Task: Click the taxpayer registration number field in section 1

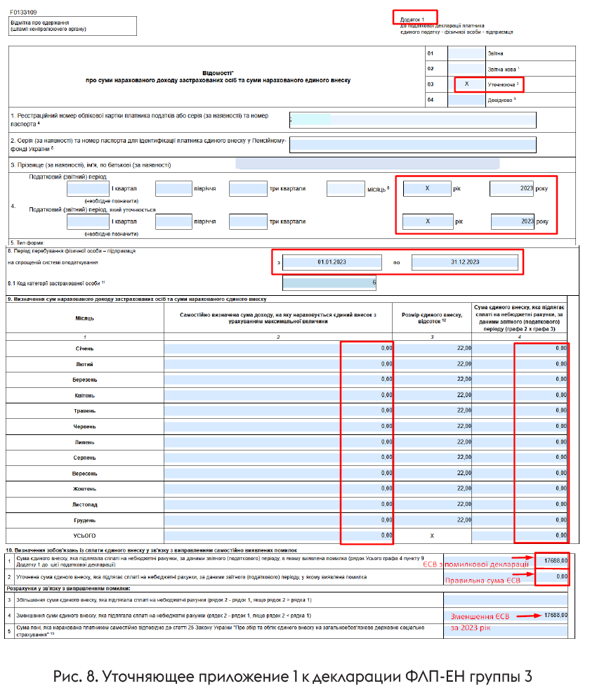Action: coord(412,119)
